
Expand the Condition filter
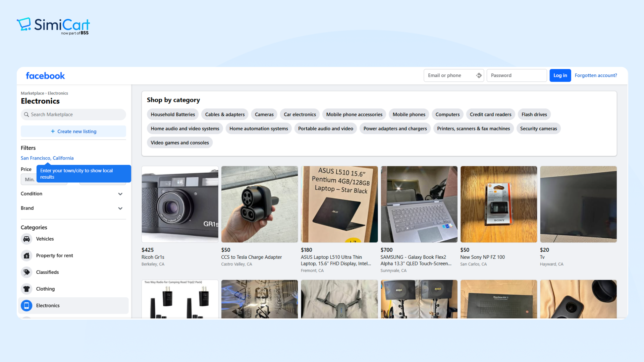click(x=120, y=194)
